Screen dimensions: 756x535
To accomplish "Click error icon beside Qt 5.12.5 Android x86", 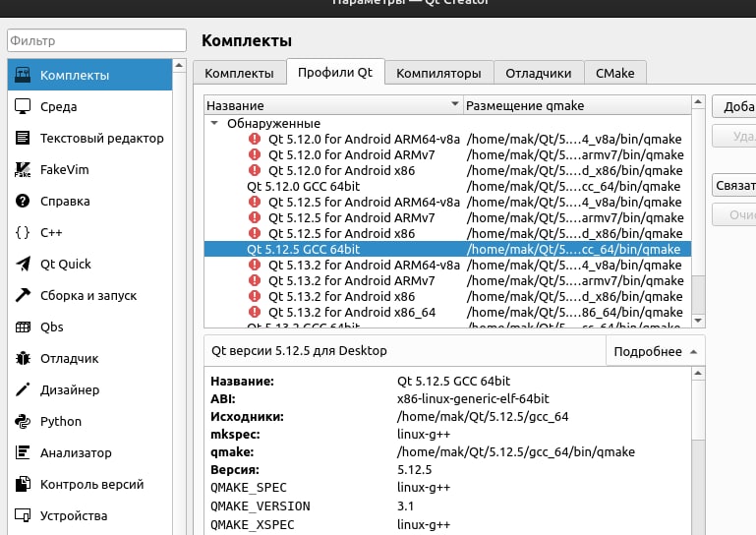I will (255, 233).
